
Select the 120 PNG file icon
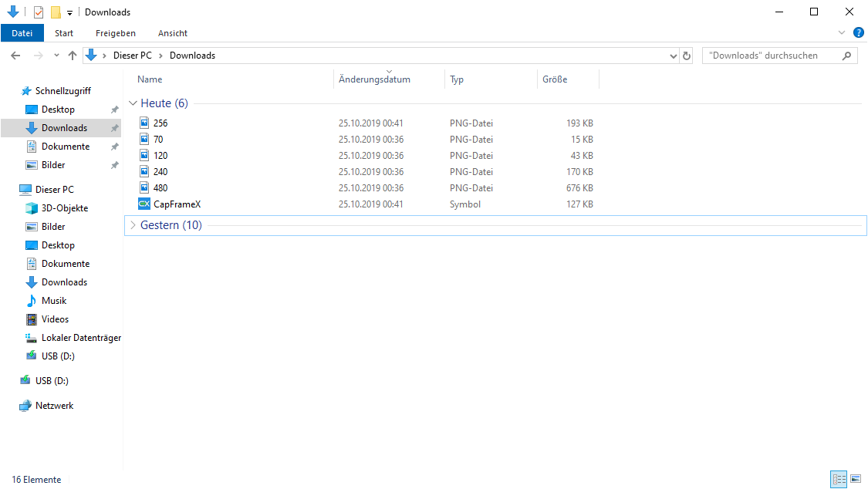click(144, 156)
